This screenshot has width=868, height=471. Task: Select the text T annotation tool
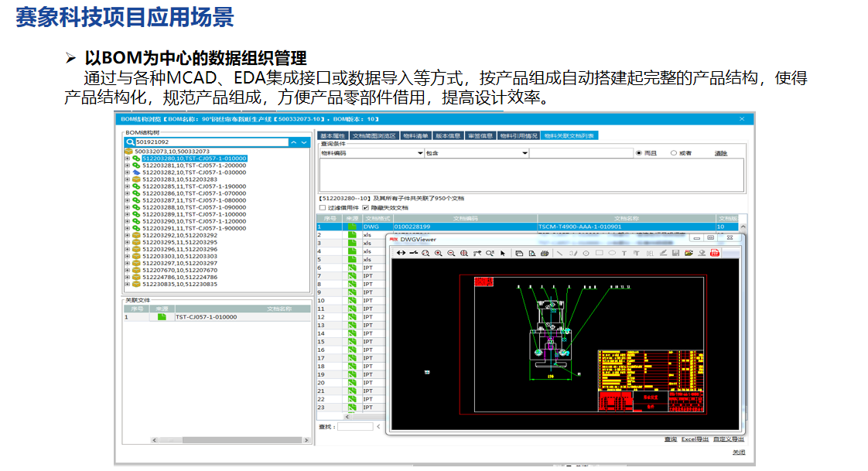[x=624, y=253]
